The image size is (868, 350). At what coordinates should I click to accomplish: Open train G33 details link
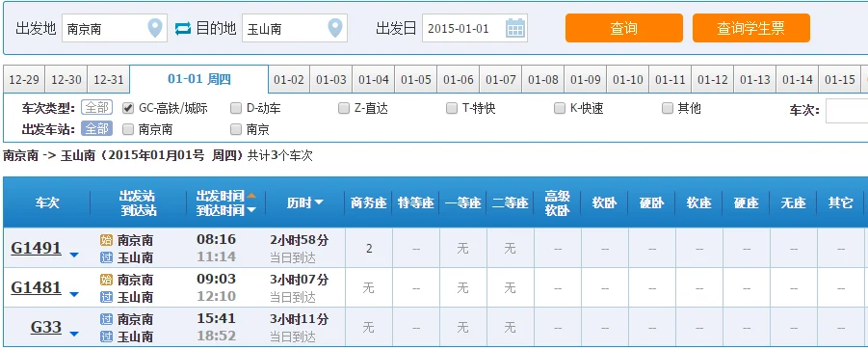46,327
